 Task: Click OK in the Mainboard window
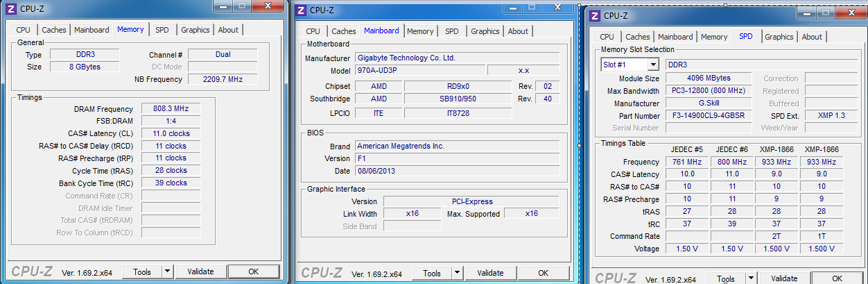pyautogui.click(x=544, y=273)
